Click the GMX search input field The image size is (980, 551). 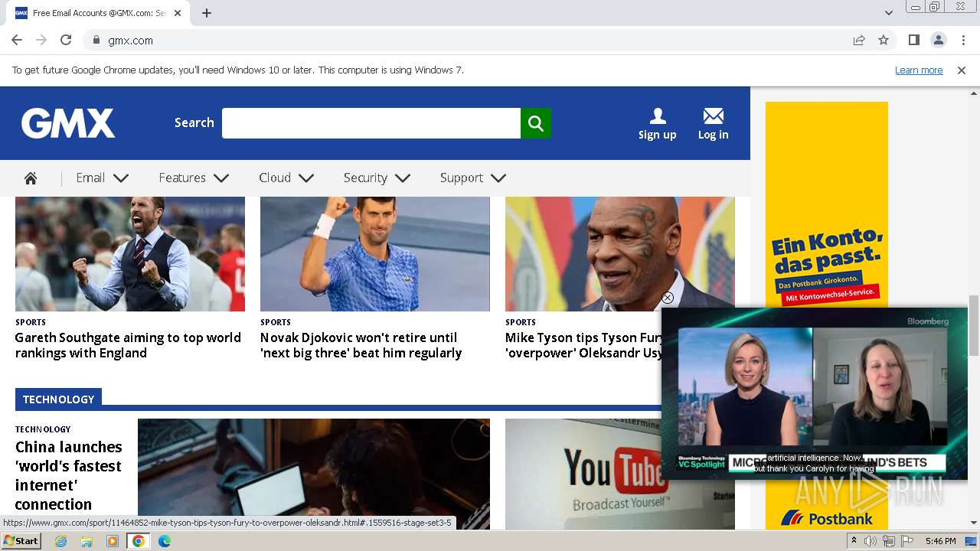click(x=371, y=123)
